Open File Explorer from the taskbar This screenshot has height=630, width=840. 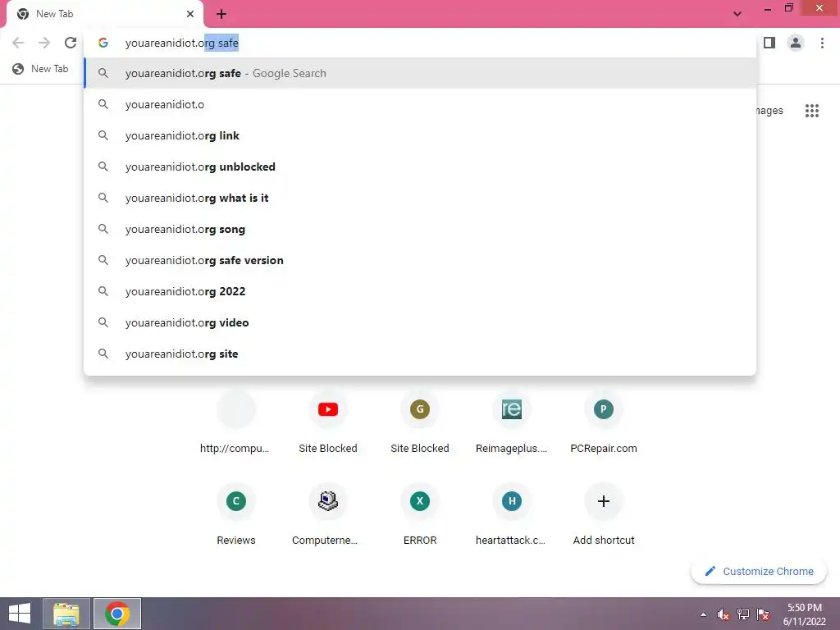66,614
